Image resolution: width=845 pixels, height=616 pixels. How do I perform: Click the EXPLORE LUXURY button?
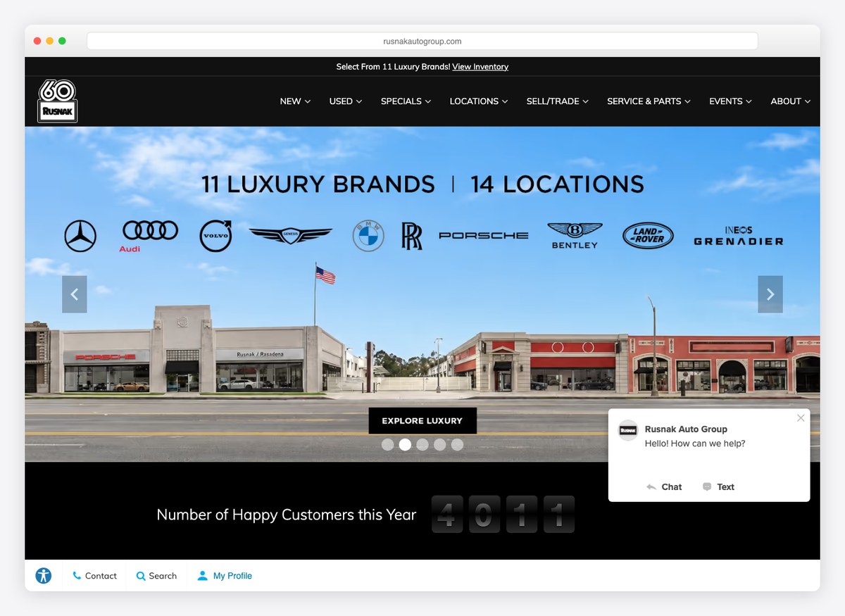click(423, 421)
